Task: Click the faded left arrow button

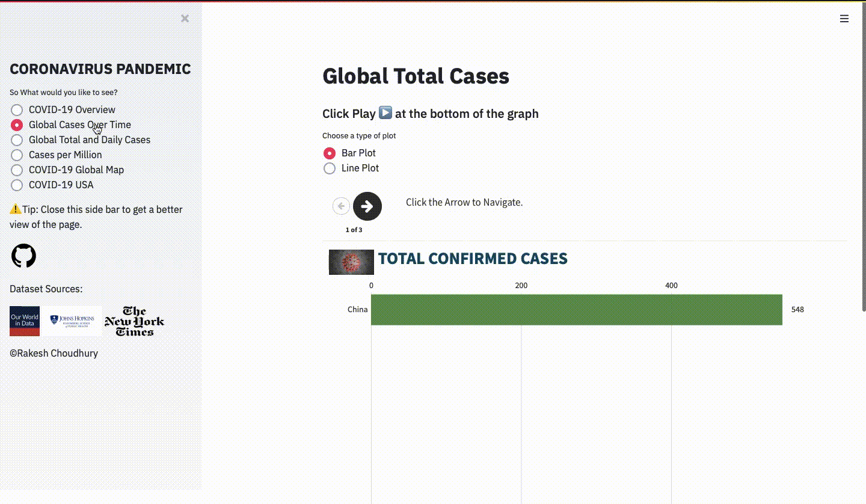Action: click(341, 206)
